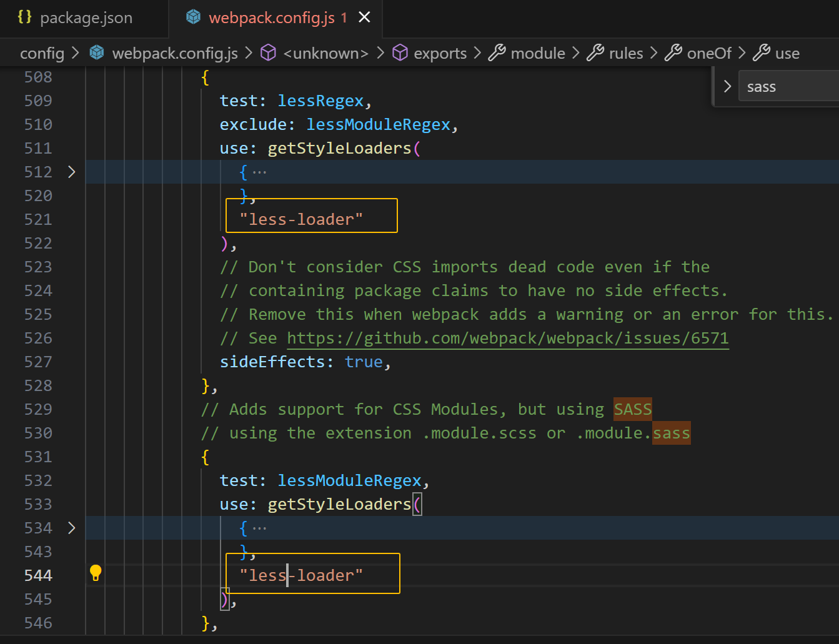Close the webpack.config.js tab
This screenshot has height=644, width=839.
point(364,17)
